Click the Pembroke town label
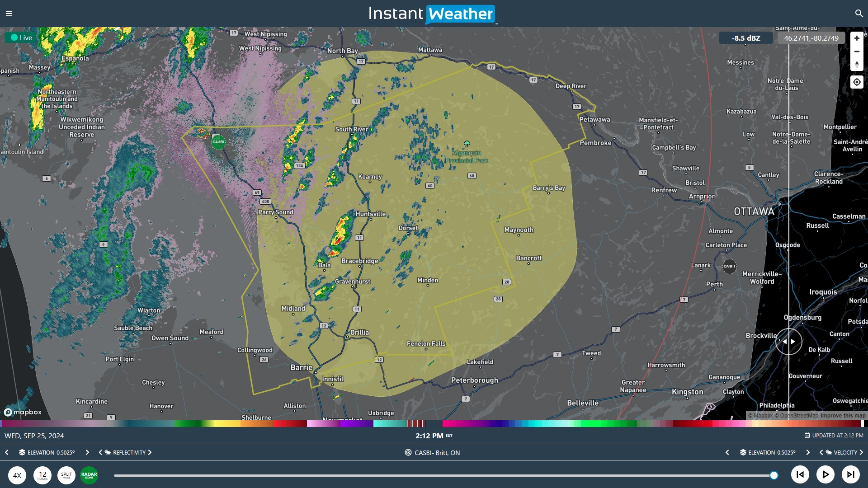This screenshot has height=488, width=868. point(595,143)
